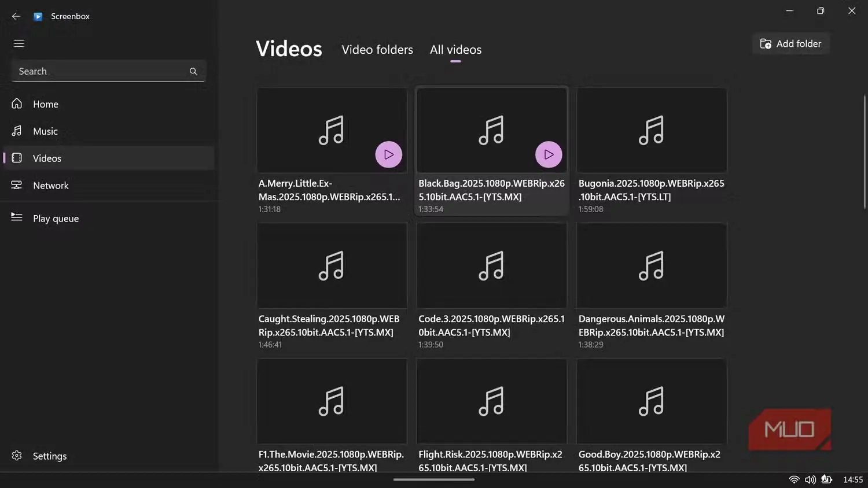
Task: Select Videos in the sidebar
Action: coord(108,158)
